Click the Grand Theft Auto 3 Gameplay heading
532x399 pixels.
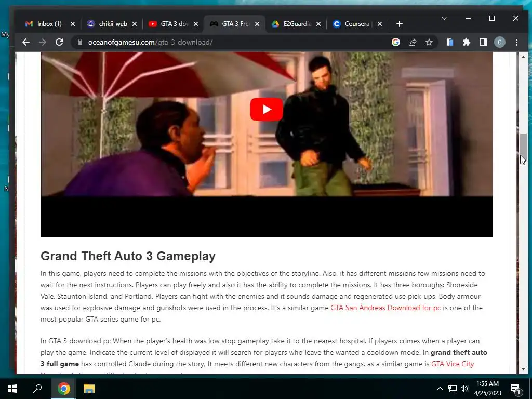pyautogui.click(x=128, y=256)
